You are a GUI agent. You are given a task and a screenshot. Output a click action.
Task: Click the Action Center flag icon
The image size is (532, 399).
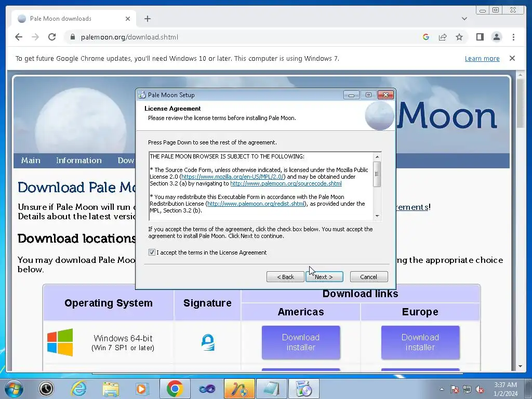coord(455,389)
